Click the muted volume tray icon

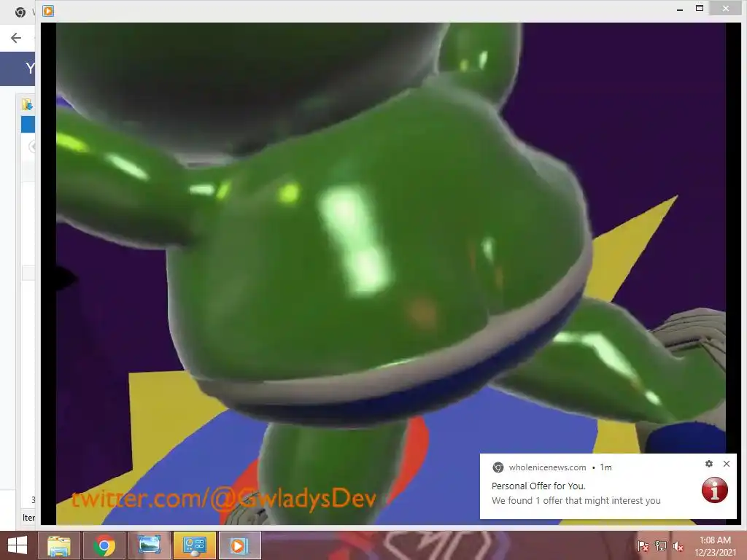pyautogui.click(x=678, y=546)
